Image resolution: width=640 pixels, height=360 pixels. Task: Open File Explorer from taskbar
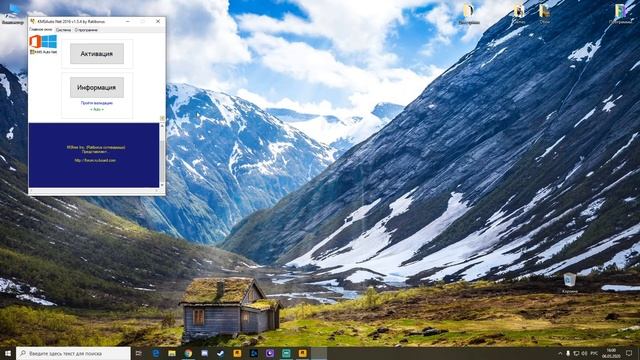point(172,353)
